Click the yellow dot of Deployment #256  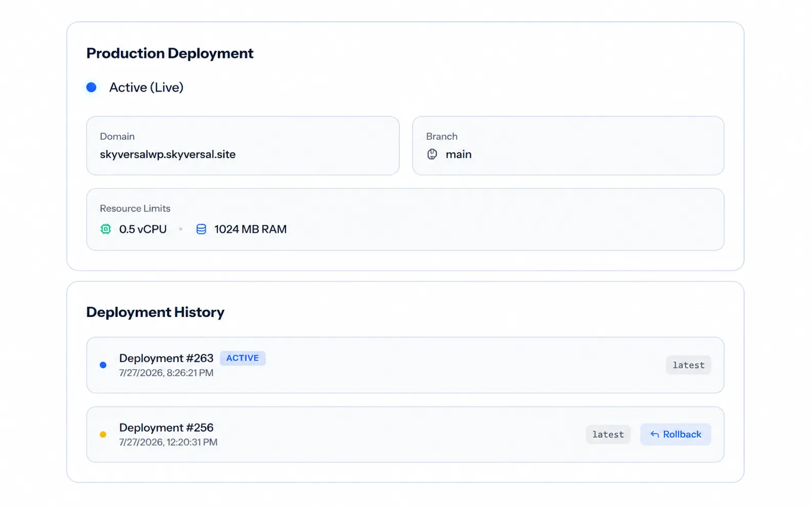pos(103,434)
